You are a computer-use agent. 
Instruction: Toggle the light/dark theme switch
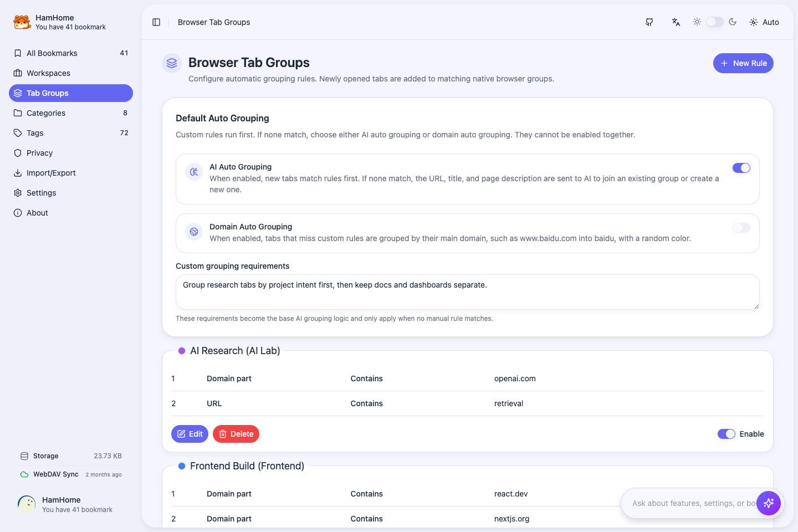715,22
